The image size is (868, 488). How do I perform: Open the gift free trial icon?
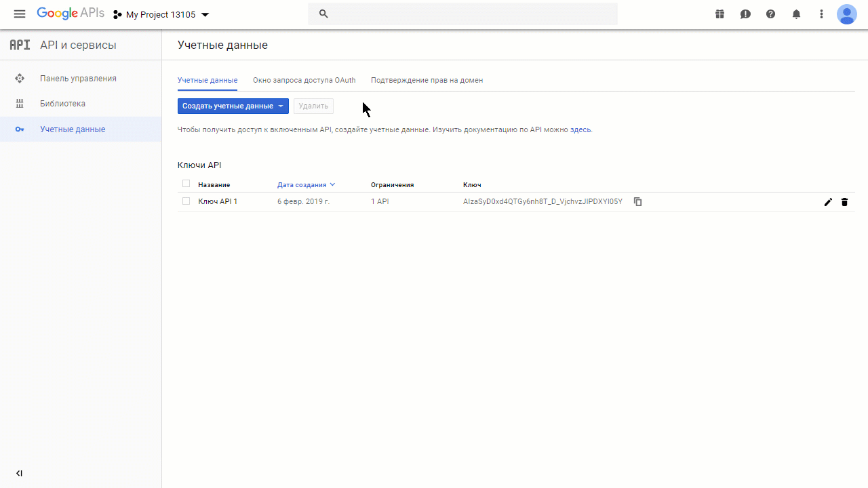[x=719, y=14]
